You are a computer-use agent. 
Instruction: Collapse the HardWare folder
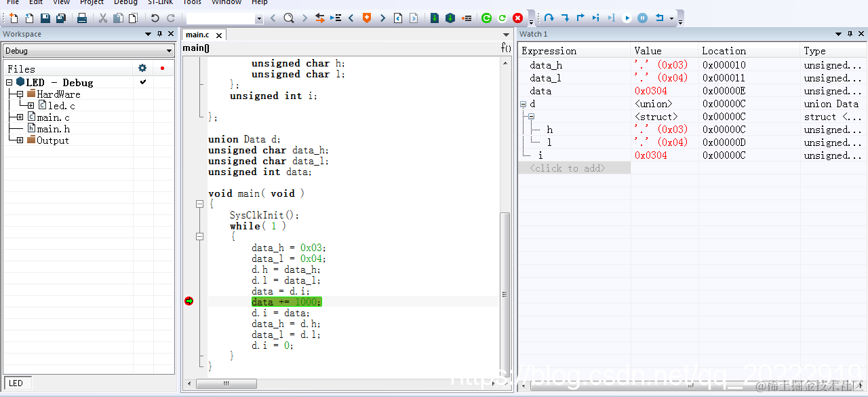point(20,94)
